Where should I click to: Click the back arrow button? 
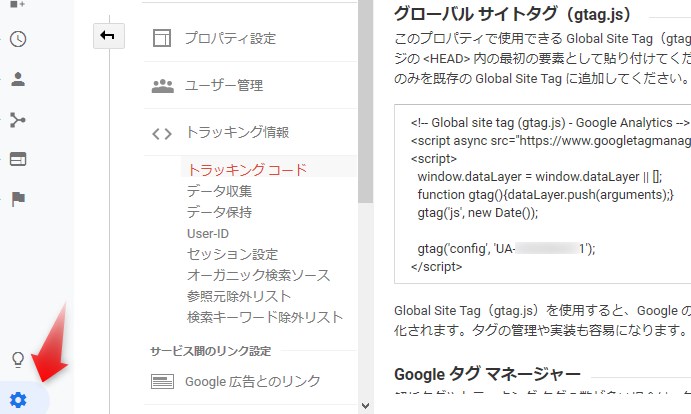(x=108, y=36)
